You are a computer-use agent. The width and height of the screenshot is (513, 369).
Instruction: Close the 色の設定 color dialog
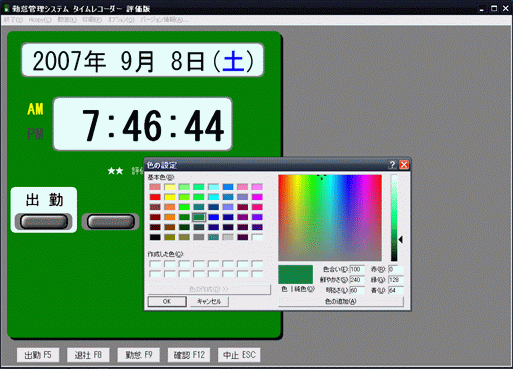click(404, 165)
